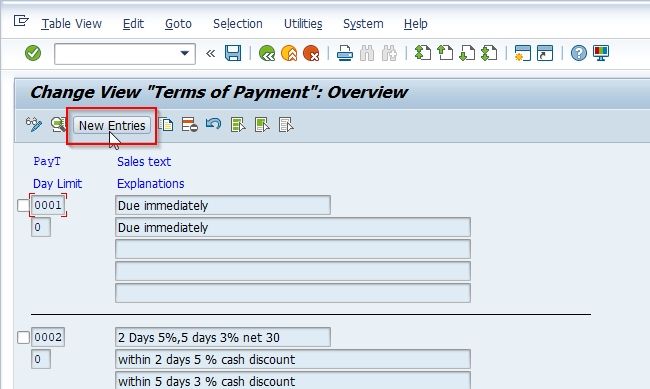The width and height of the screenshot is (650, 389).
Task: Click the green Enter checkmark icon
Action: point(33,53)
